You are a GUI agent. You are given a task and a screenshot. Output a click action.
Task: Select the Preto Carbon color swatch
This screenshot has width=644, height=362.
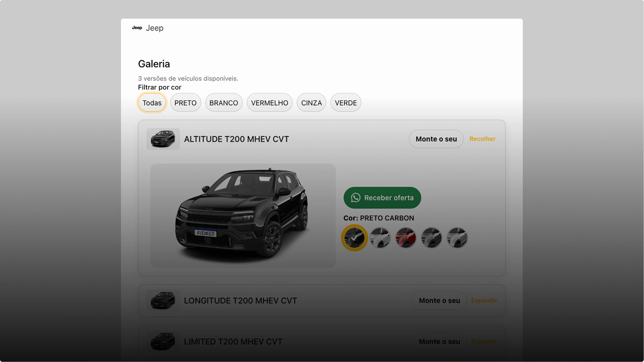pyautogui.click(x=354, y=238)
